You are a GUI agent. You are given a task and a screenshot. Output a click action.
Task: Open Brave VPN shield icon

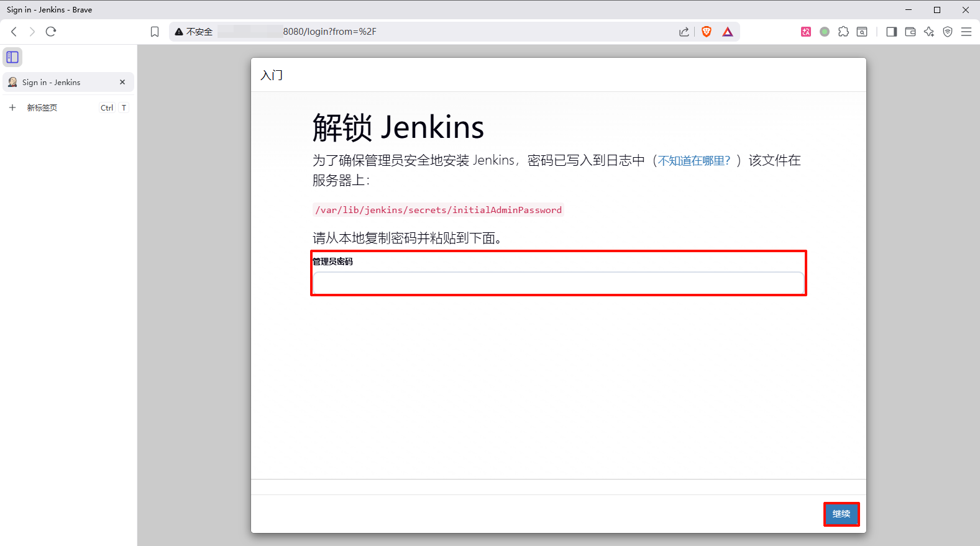click(948, 32)
